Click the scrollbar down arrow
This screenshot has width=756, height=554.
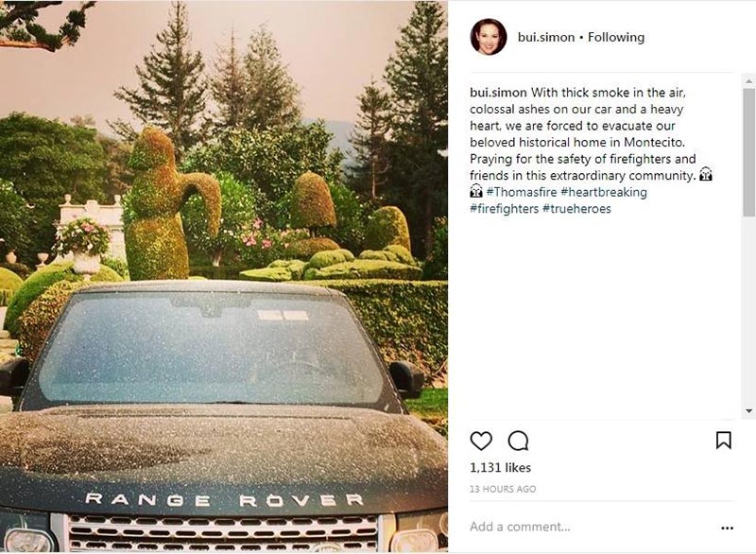click(x=748, y=411)
